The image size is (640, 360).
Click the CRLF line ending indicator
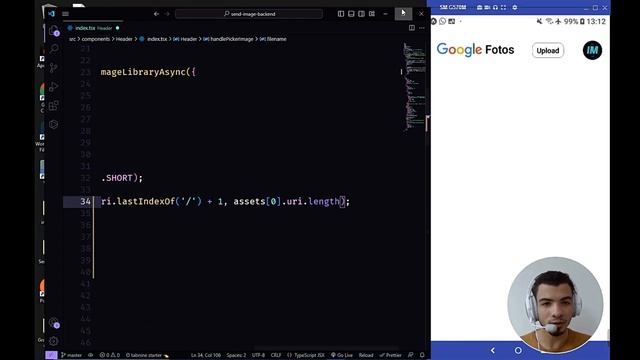tap(276, 355)
